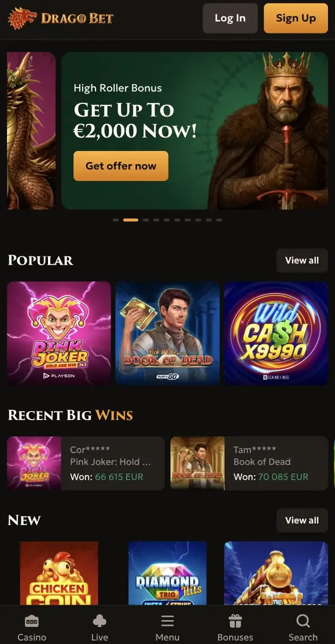
Task: Open the Pink Joker game thumbnail
Action: coord(59,333)
